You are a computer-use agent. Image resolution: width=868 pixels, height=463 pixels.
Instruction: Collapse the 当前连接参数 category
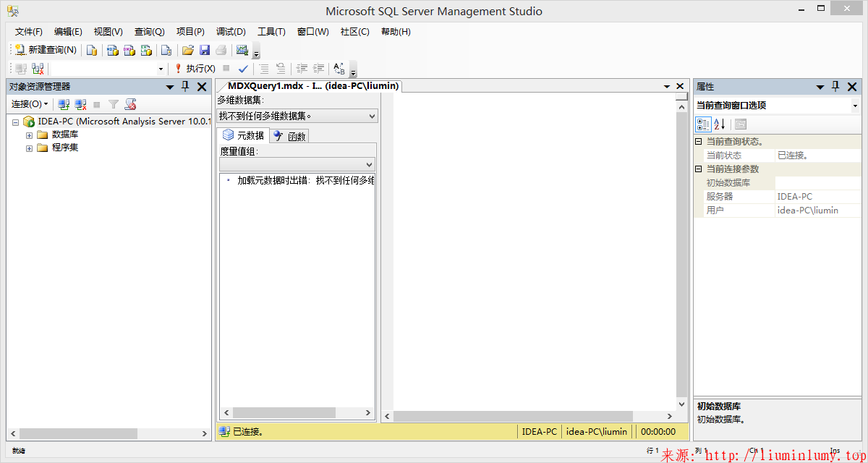point(699,169)
